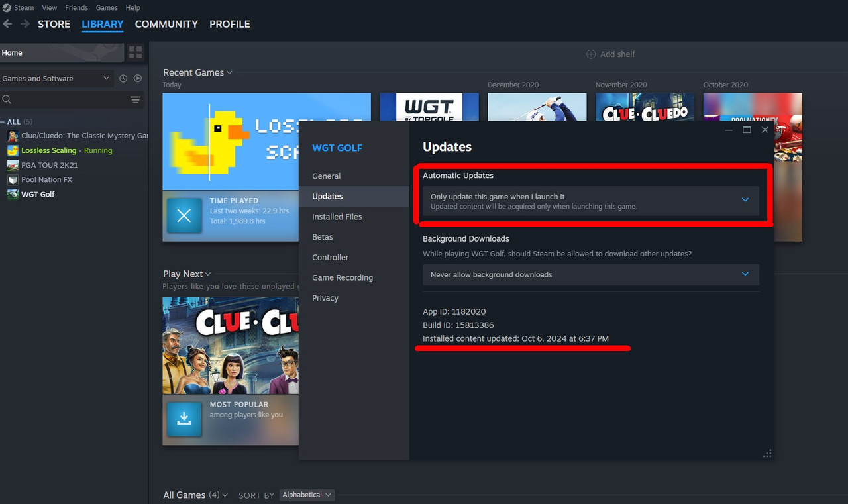Switch to collections grid view icon
The image size is (848, 504).
136,53
